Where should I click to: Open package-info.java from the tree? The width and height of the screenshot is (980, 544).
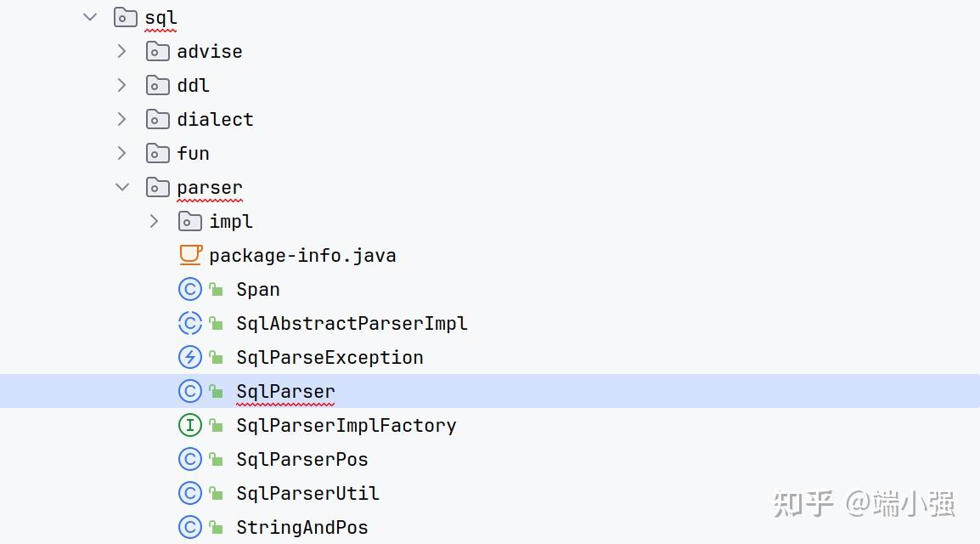pyautogui.click(x=302, y=255)
